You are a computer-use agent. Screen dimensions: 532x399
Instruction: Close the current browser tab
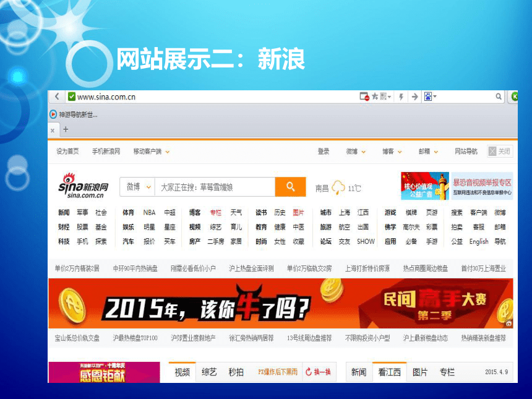coord(52,131)
